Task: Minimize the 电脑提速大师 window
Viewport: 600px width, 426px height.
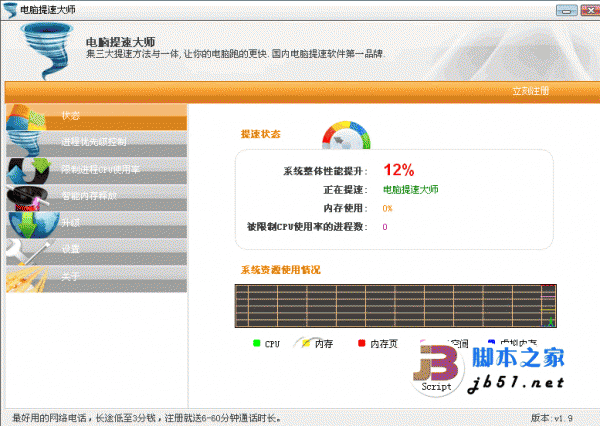Action: 566,10
